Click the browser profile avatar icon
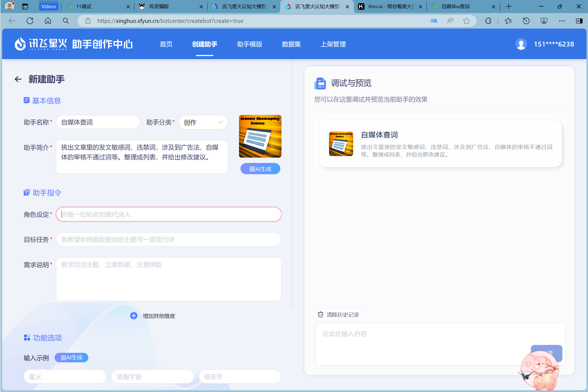The height and width of the screenshot is (392, 588). (10, 6)
